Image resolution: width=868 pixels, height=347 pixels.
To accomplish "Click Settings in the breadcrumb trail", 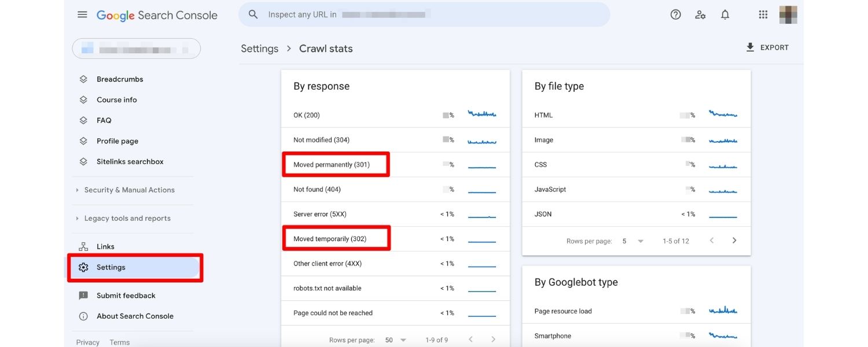I will [x=259, y=49].
